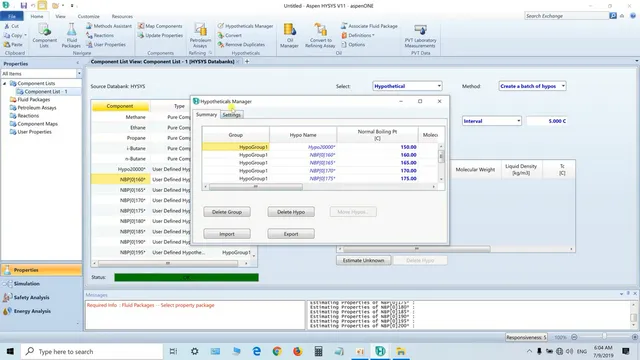Screen dimensions: 640x360
Task: Switch to the Customize ribbon tab
Action: tap(89, 16)
